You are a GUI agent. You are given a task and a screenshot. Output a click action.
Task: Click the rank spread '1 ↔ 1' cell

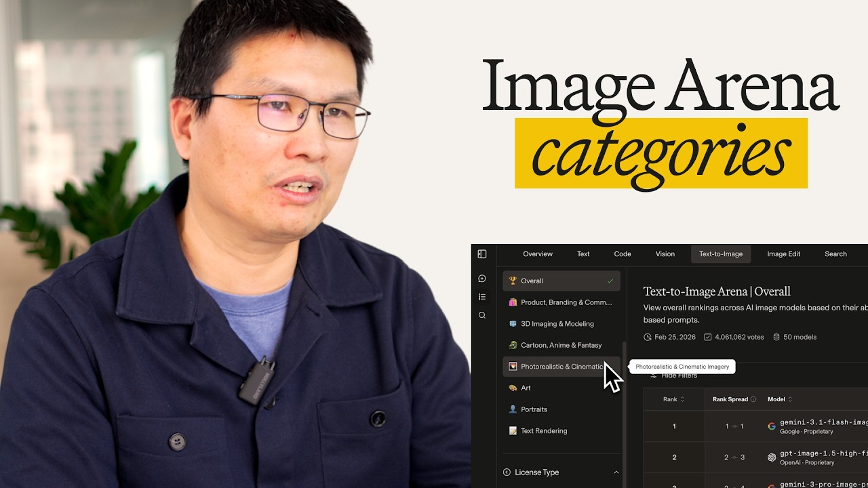734,426
